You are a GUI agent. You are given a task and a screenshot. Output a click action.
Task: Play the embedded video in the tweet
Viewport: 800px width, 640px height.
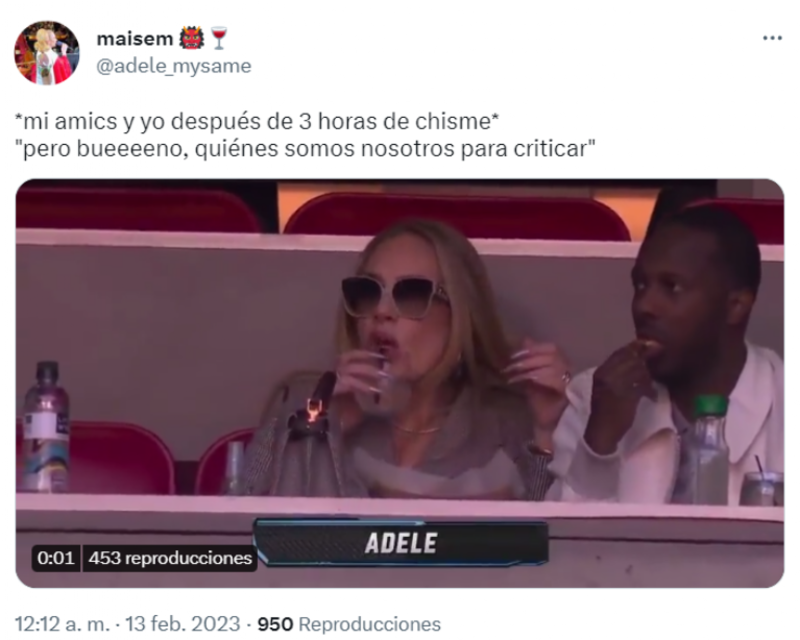click(x=399, y=383)
